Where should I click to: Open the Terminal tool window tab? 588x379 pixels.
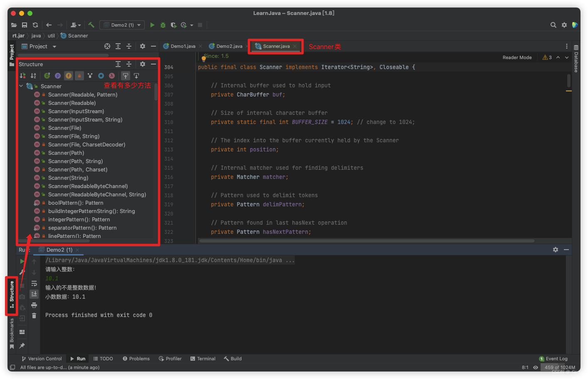click(203, 359)
